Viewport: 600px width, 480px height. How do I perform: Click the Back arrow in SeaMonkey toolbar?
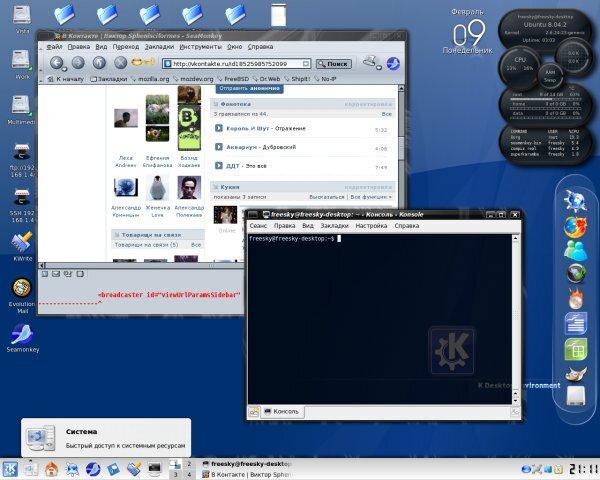tap(58, 63)
